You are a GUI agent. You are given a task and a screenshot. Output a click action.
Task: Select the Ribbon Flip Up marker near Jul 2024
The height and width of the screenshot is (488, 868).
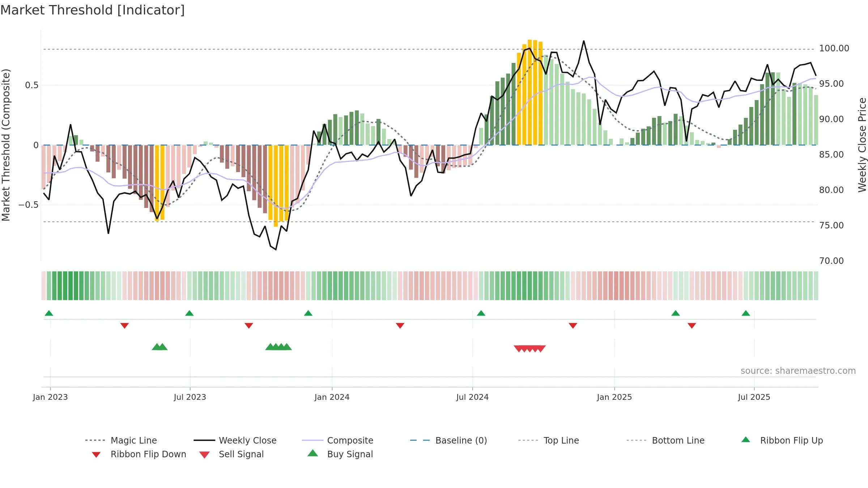[x=481, y=313]
